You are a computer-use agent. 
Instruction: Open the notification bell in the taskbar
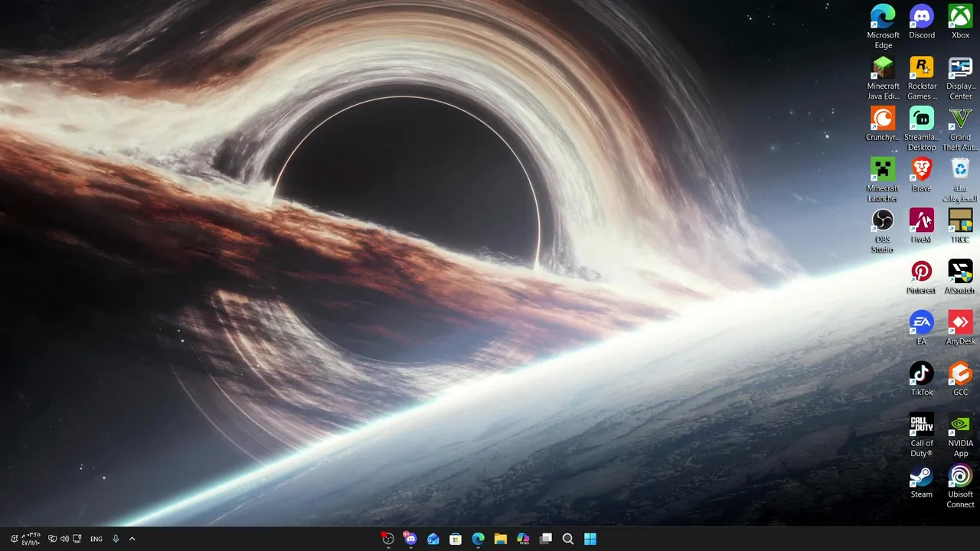point(14,539)
